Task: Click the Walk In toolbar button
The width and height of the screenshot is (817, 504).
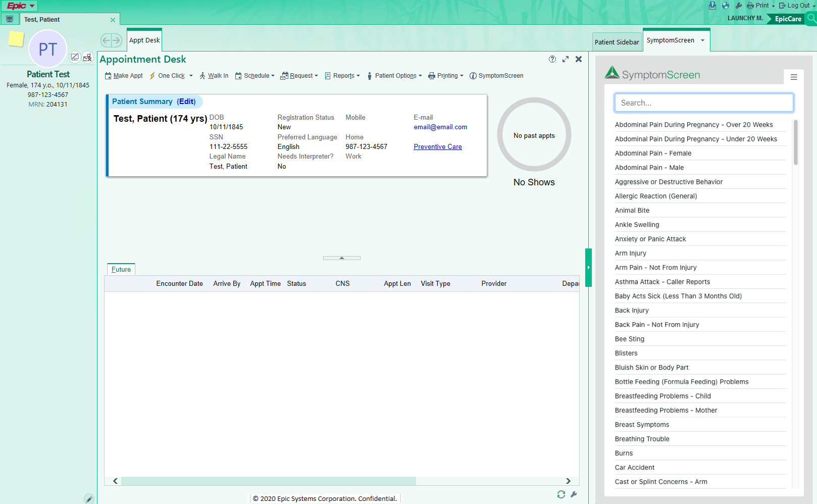Action: point(214,76)
